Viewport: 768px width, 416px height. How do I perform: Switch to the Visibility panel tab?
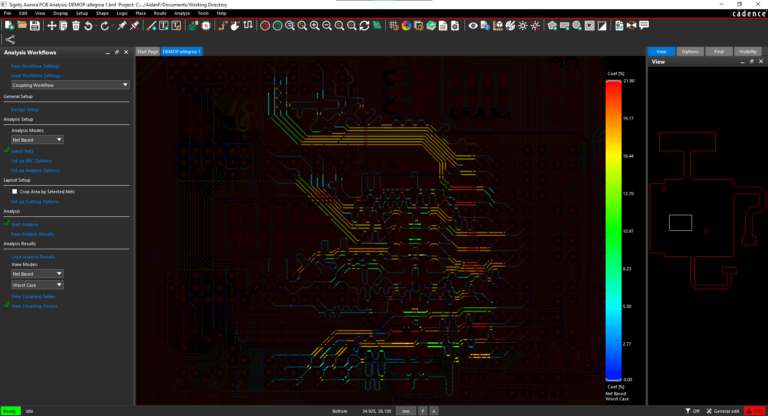[x=746, y=51]
